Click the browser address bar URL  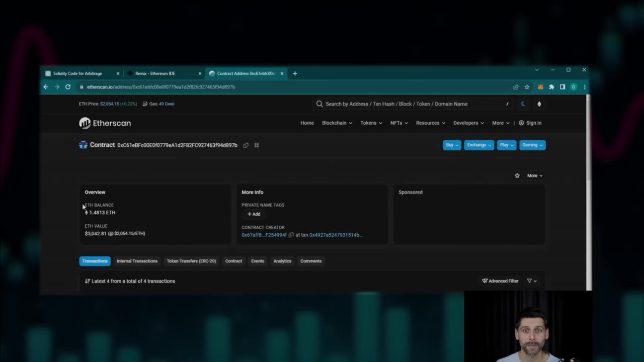(x=161, y=87)
